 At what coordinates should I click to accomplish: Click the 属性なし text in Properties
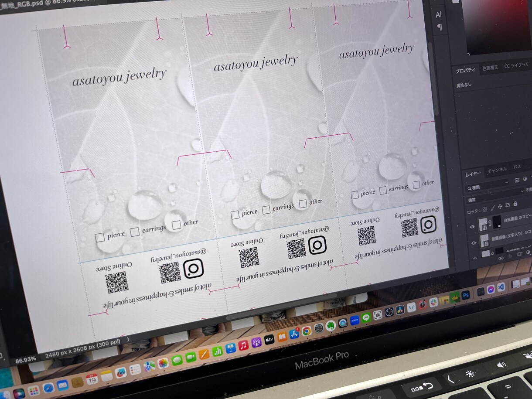tap(464, 85)
